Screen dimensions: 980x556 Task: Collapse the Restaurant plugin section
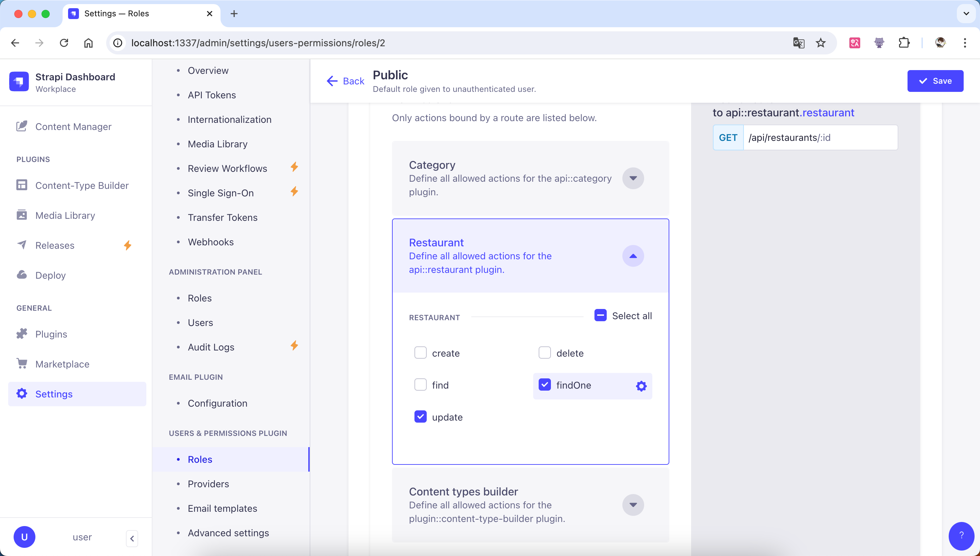pyautogui.click(x=633, y=256)
